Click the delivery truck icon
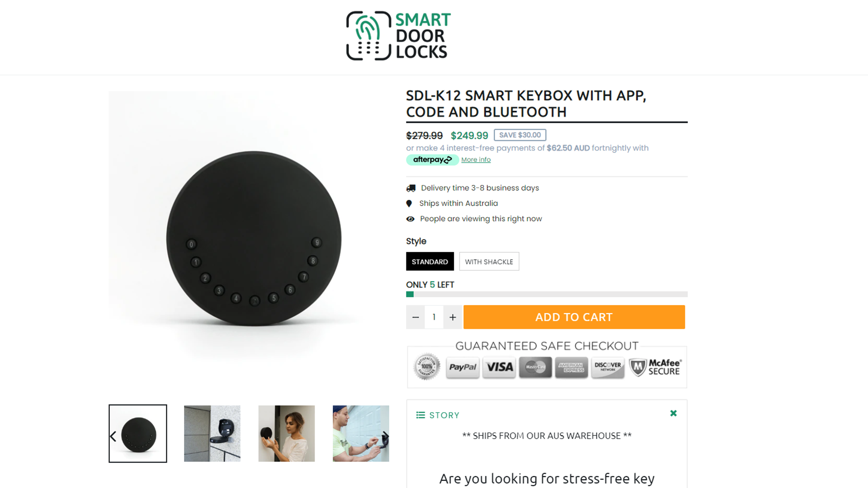The width and height of the screenshot is (868, 488). [411, 188]
